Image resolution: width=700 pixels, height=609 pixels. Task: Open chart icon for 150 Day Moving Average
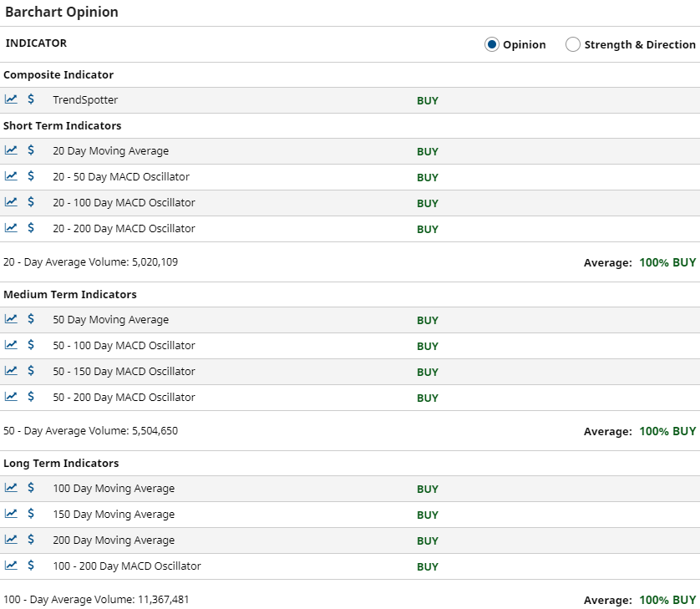click(11, 514)
